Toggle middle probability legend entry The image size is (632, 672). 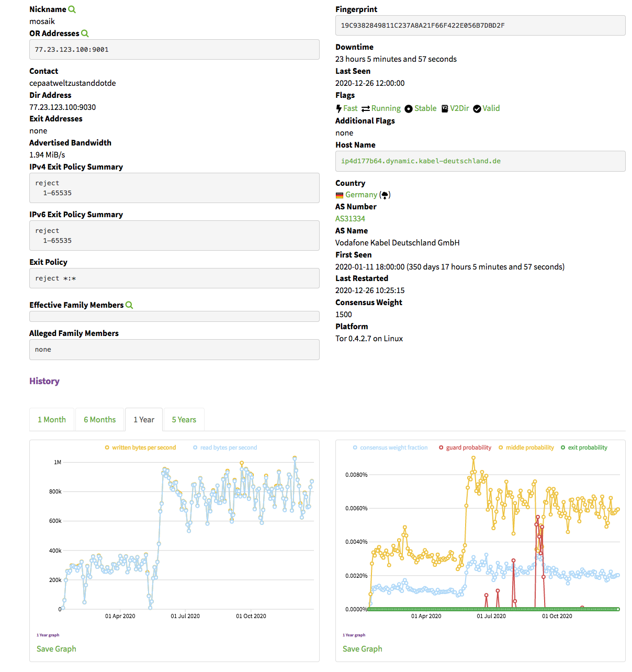click(x=526, y=447)
